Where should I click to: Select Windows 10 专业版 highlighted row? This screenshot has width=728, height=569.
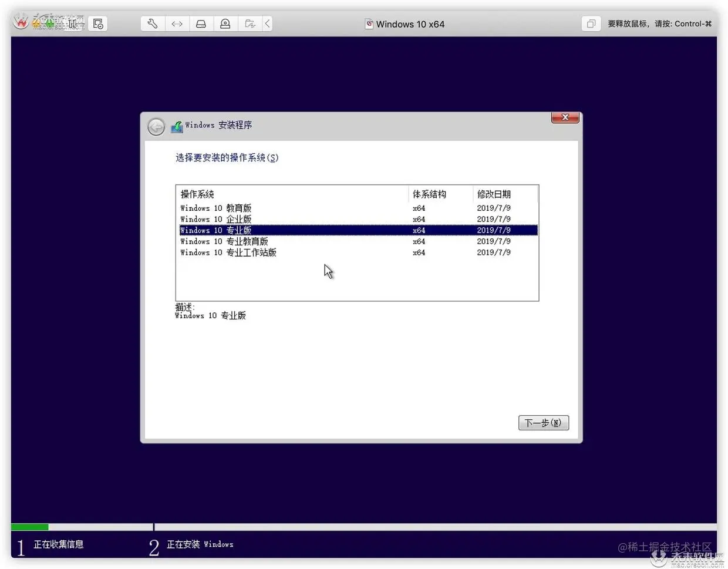click(x=358, y=230)
